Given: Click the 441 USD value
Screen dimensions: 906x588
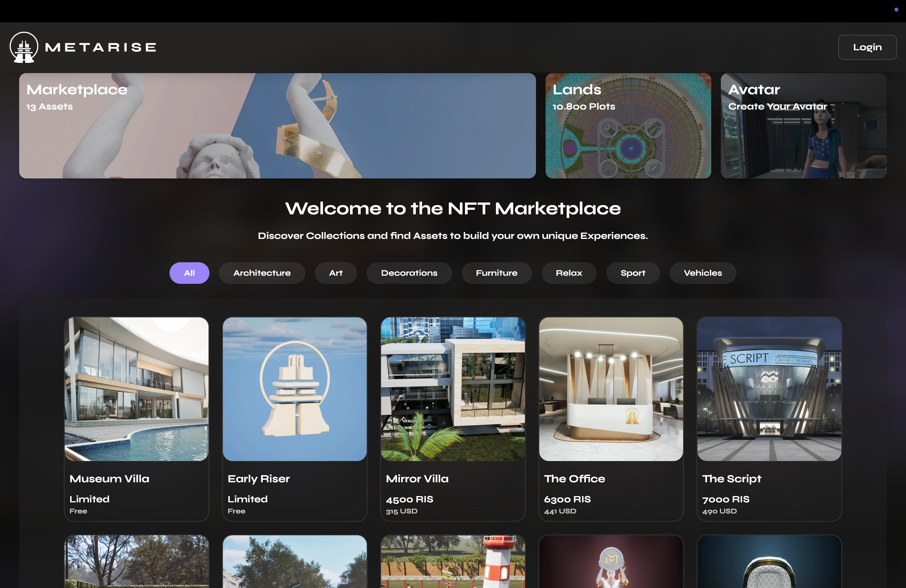Looking at the screenshot, I should tap(560, 512).
